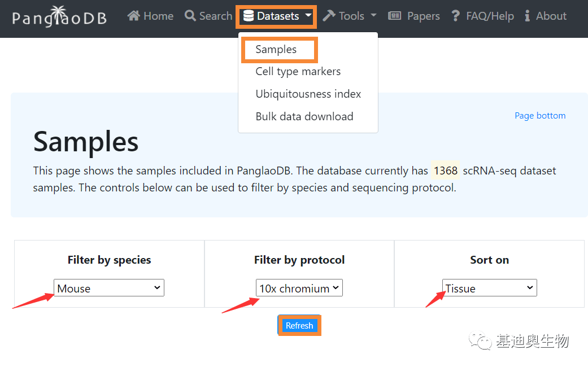Click the Page bottom link
Viewport: 588px width, 367px height.
(539, 115)
